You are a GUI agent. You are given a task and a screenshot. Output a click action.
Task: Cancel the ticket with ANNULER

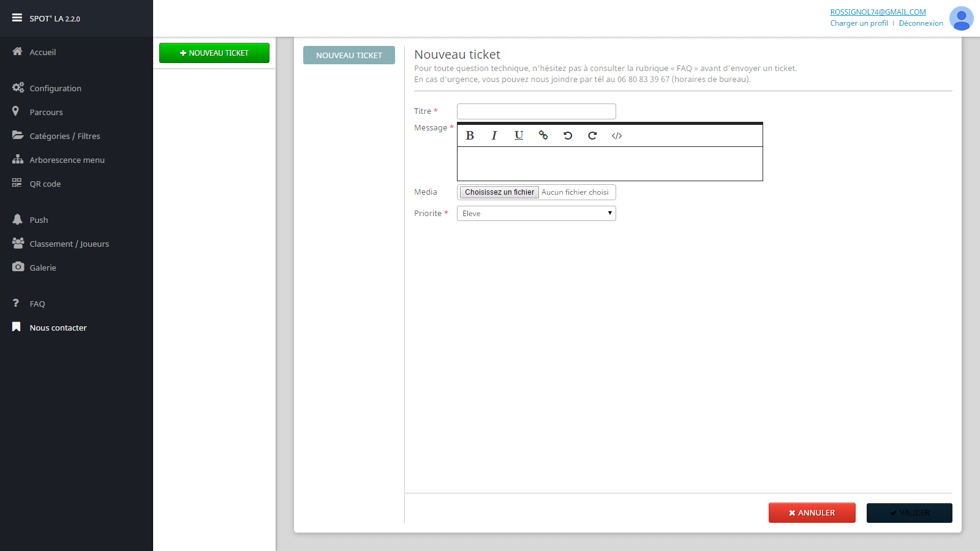(x=812, y=512)
